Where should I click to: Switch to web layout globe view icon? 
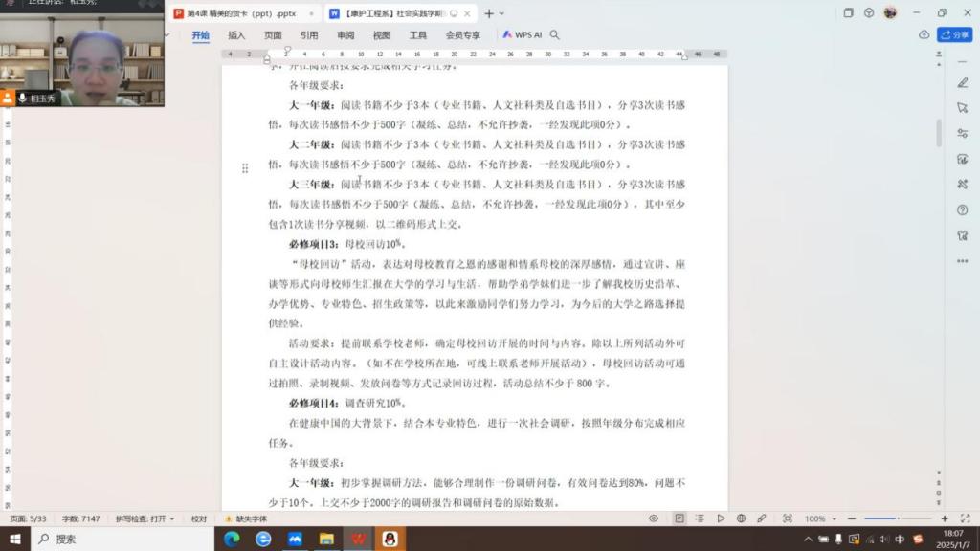pos(742,518)
